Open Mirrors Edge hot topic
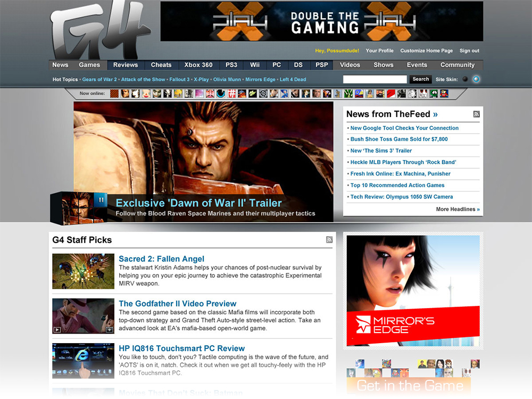 click(260, 79)
